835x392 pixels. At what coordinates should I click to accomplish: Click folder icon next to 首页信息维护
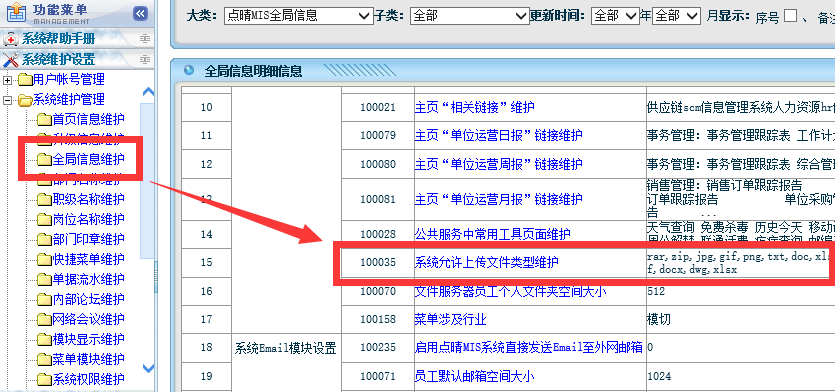click(x=44, y=119)
